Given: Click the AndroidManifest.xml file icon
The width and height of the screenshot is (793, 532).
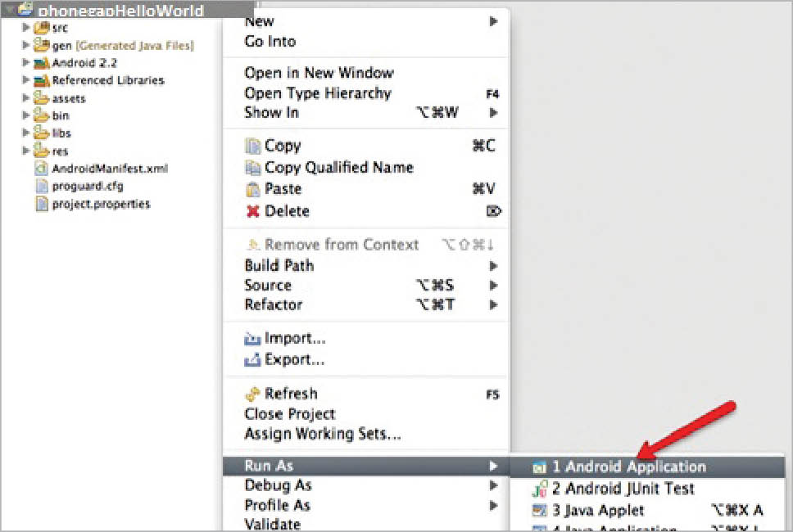Looking at the screenshot, I should pos(42,169).
